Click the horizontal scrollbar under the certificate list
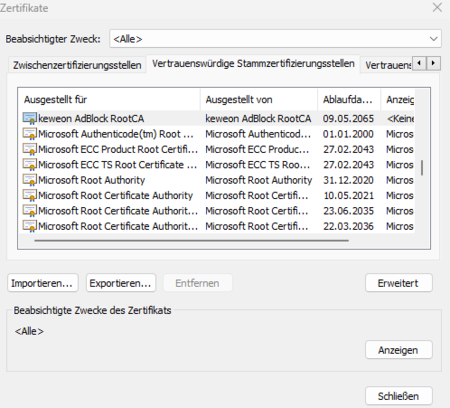This screenshot has height=408, width=450. 191,240
